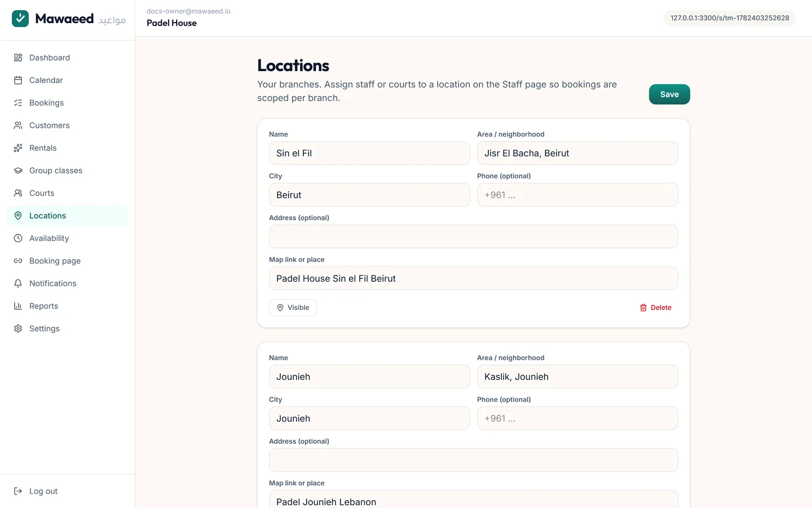The width and height of the screenshot is (812, 508).
Task: Edit Name field containing Sin el Fil
Action: pos(369,153)
